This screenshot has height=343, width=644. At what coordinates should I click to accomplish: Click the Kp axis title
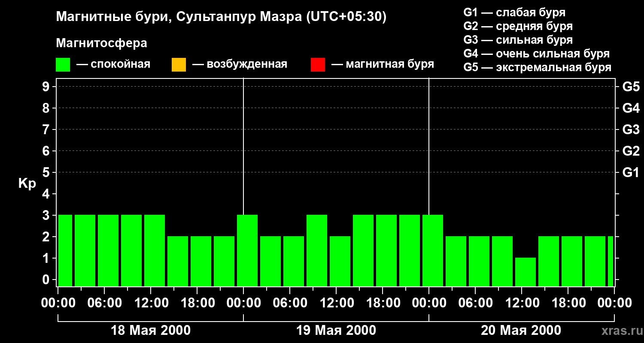pos(27,184)
